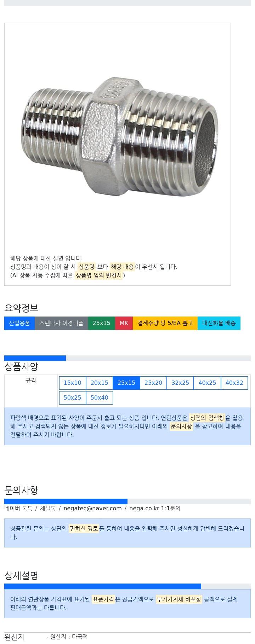Click the 대신화물 배송 shipping tag
The height and width of the screenshot is (644, 255).
(219, 323)
